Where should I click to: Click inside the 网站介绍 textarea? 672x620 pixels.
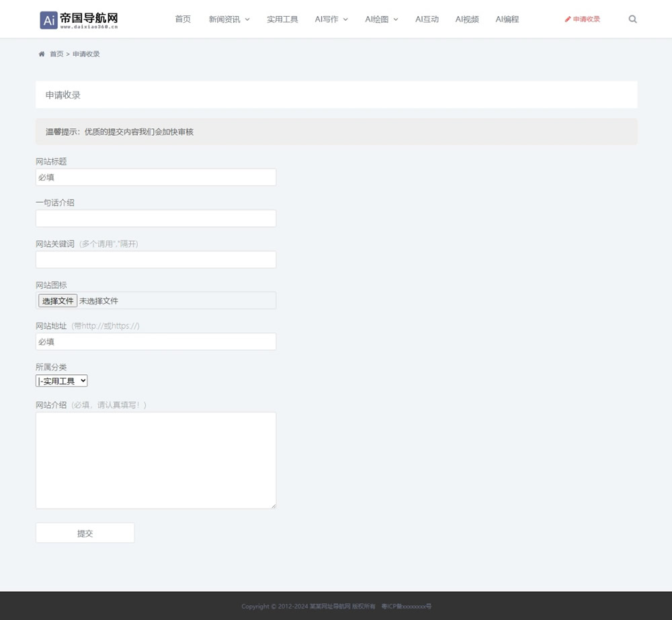pos(156,460)
